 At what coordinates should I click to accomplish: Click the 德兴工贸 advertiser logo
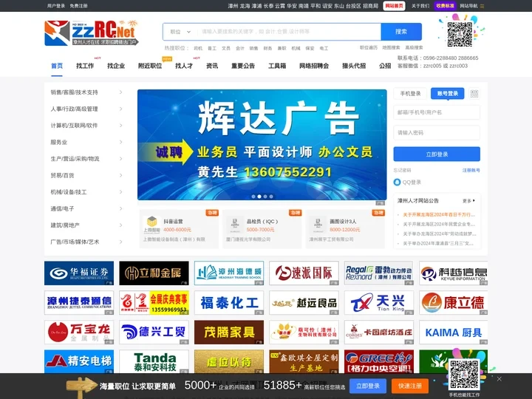[154, 332]
